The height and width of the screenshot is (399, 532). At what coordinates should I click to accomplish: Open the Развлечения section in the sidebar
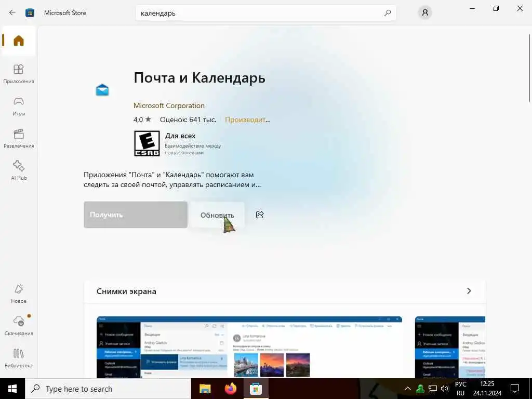18,138
